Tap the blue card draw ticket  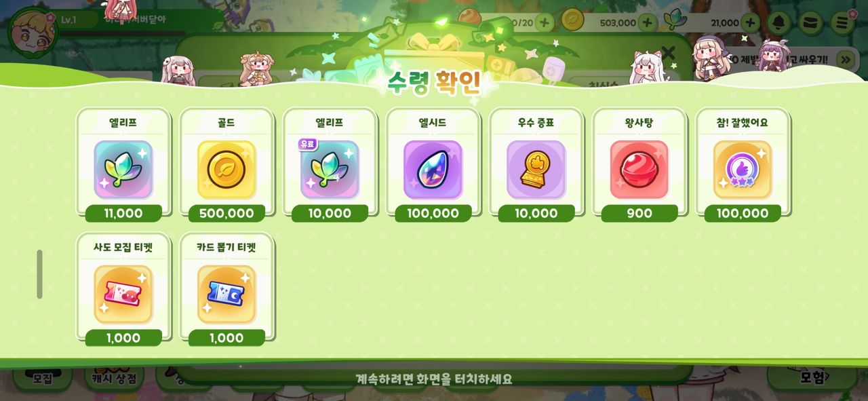226,294
